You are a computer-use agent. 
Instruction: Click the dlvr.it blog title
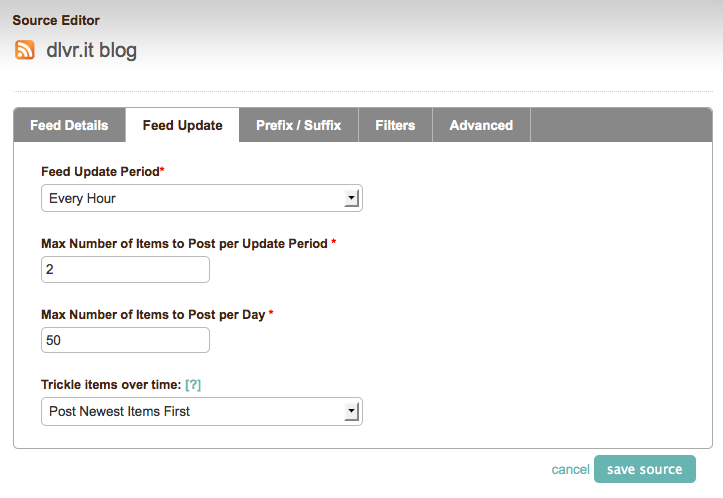(91, 50)
